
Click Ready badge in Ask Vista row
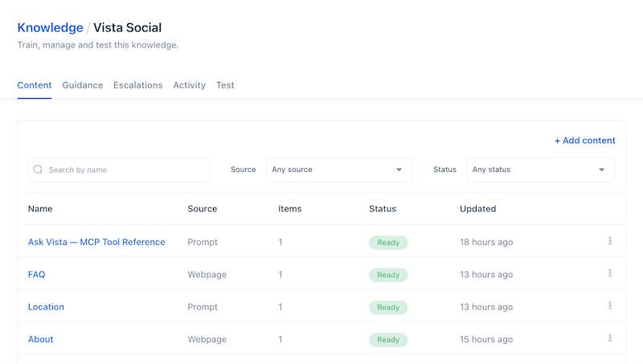(x=388, y=242)
